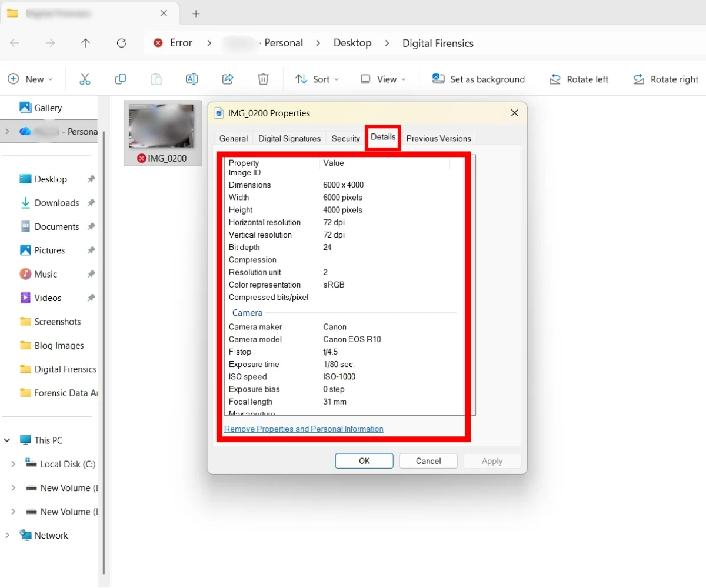Open Screenshots folder in sidebar
The image size is (706, 588).
point(50,322)
